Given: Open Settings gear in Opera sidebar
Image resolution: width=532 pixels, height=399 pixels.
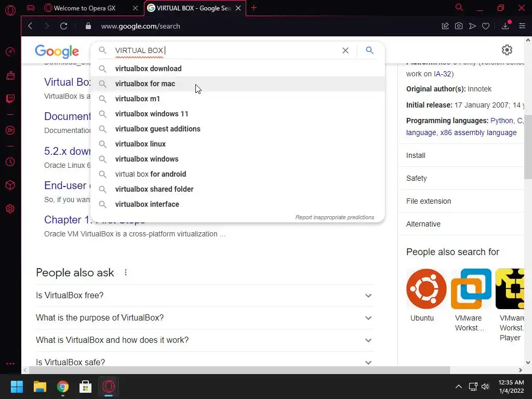Looking at the screenshot, I should pos(10,209).
